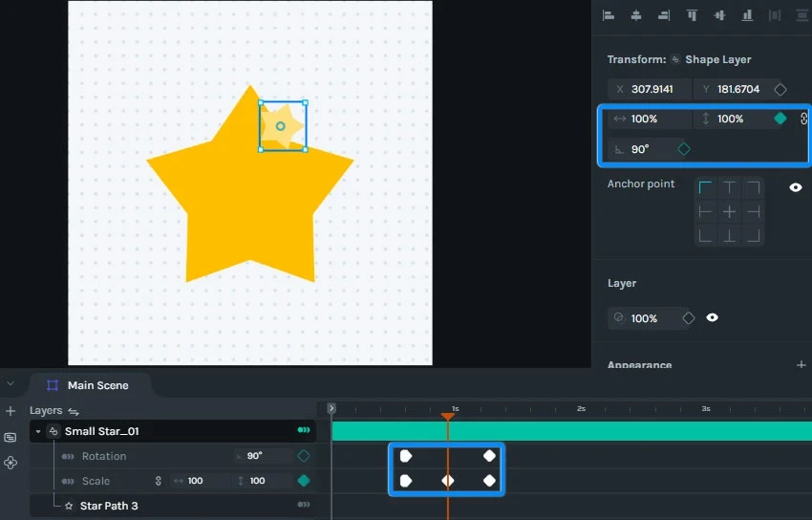Collapse the timeline panel chevron

[x=11, y=383]
